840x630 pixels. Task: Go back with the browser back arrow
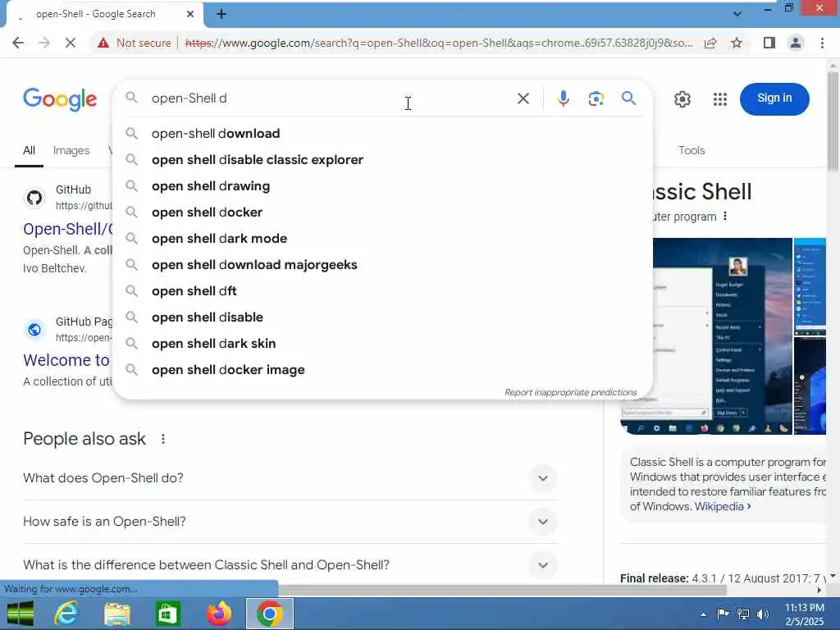click(18, 43)
